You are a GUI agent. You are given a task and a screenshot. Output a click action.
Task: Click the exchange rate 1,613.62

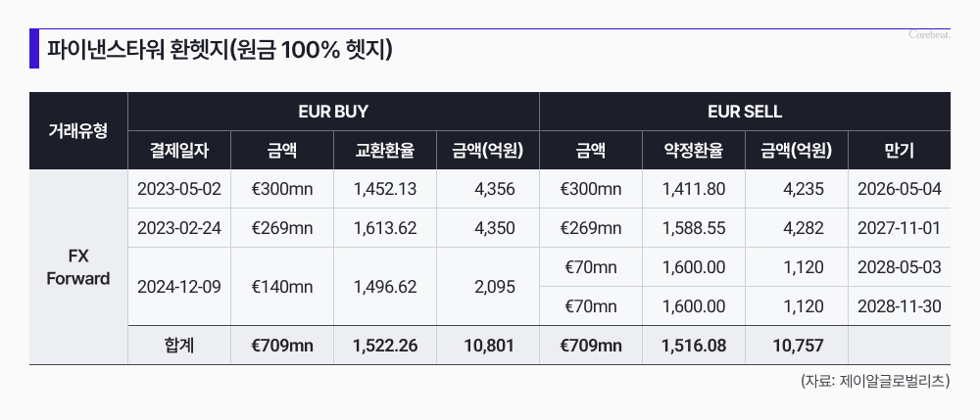click(x=385, y=228)
